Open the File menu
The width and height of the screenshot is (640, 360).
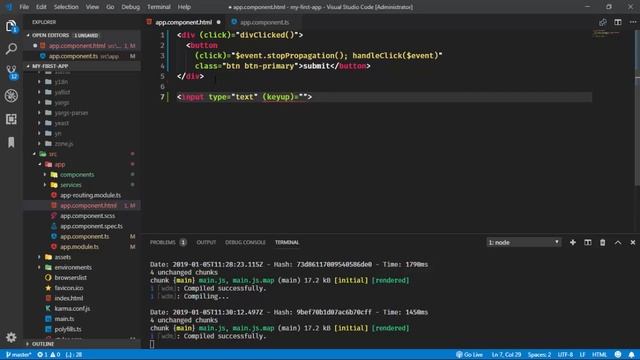click(x=24, y=7)
